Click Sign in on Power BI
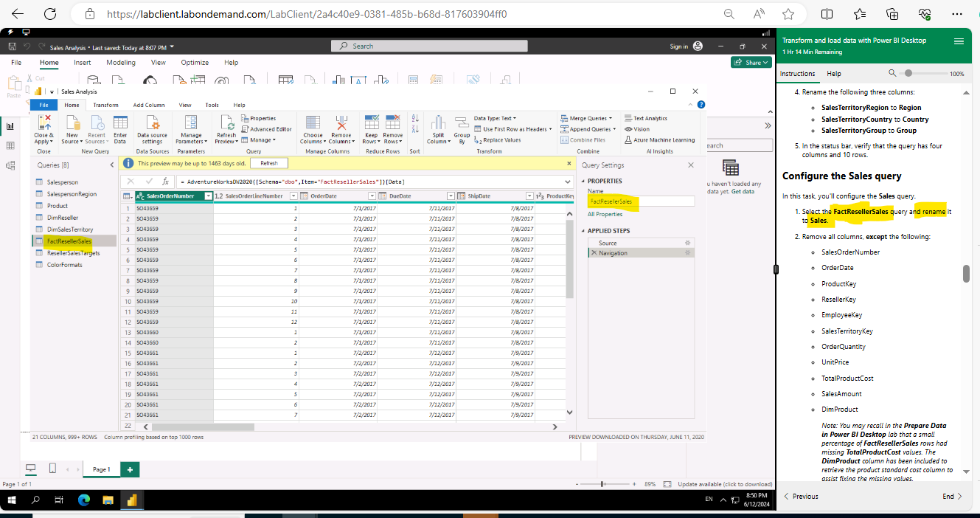Screen dimensions: 980x518 point(678,46)
